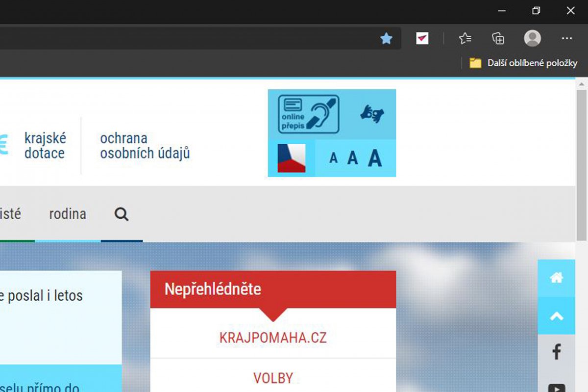Viewport: 588px width, 392px height.
Task: Open the rodina menu item
Action: (68, 214)
